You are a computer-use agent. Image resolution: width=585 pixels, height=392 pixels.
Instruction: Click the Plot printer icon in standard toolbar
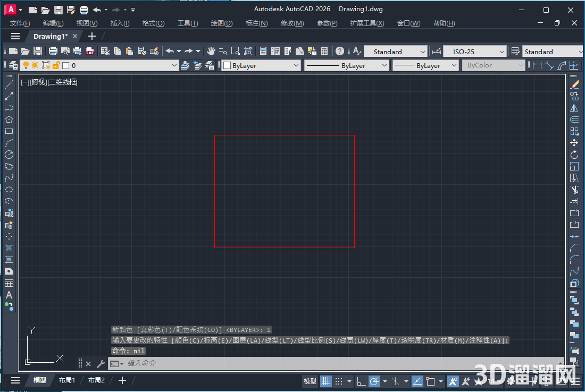point(53,51)
